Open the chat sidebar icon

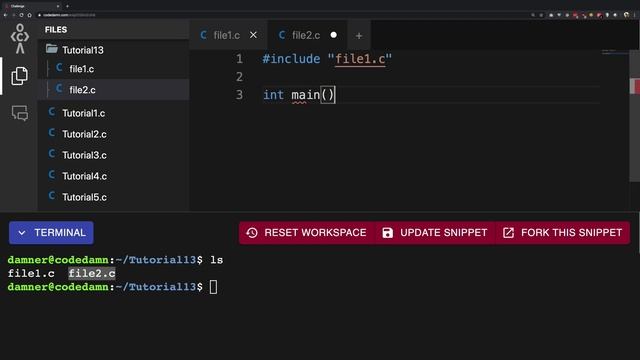[20, 113]
